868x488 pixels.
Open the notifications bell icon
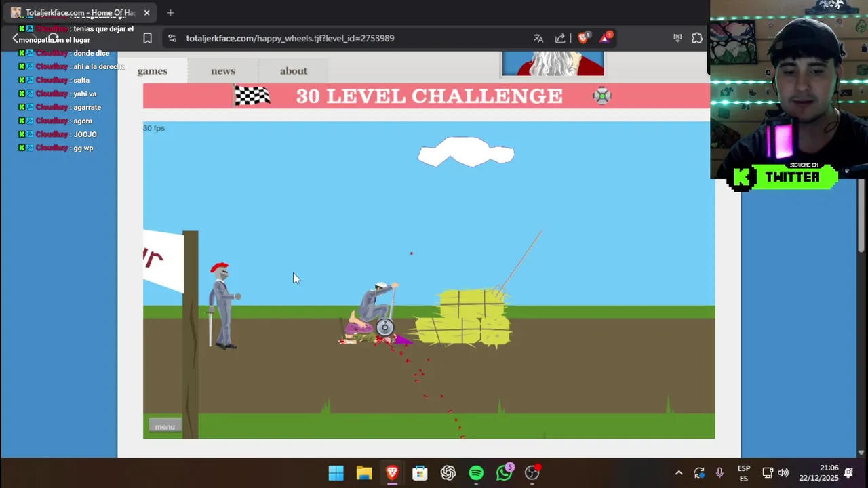(848, 473)
